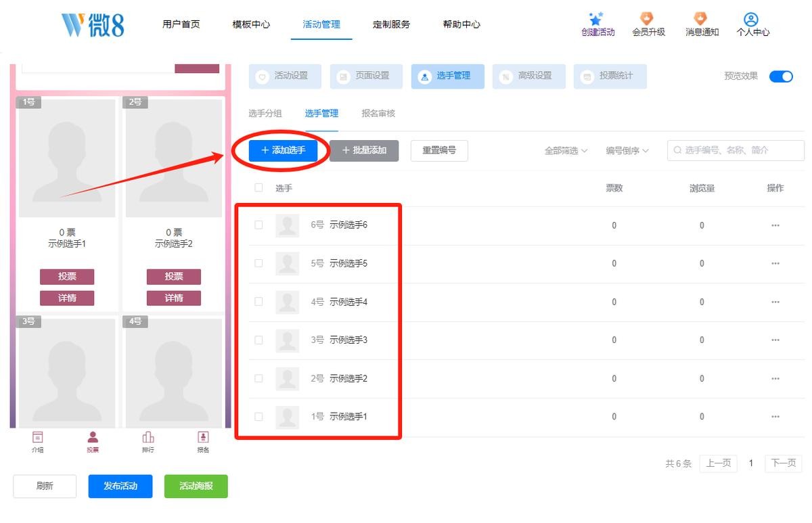Click the 创建活动 star icon

pyautogui.click(x=596, y=20)
